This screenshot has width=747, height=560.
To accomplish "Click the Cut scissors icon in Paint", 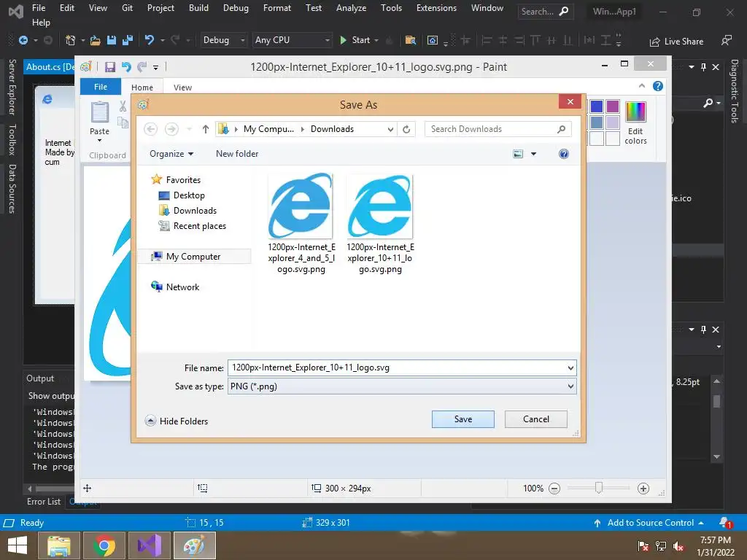I will coord(123,106).
